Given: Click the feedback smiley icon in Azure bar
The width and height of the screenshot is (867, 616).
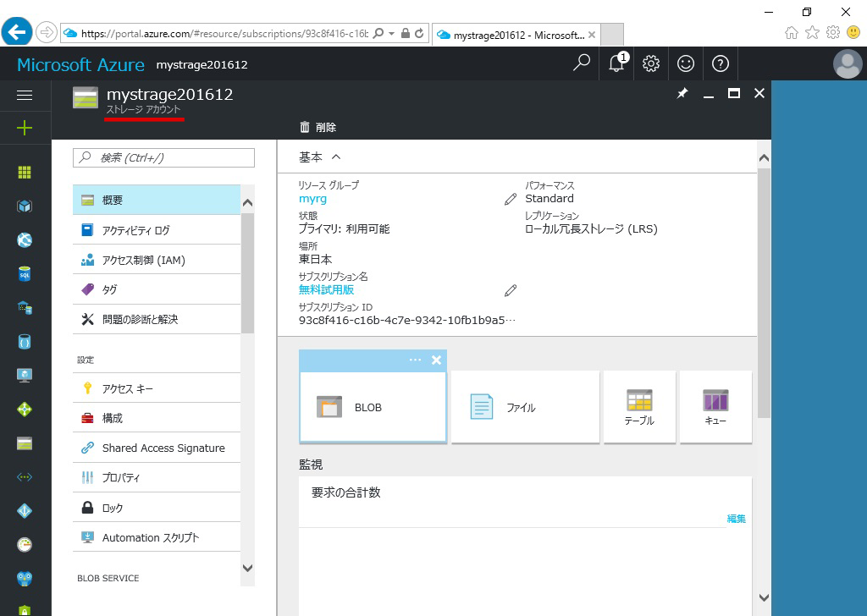Looking at the screenshot, I should (x=686, y=63).
